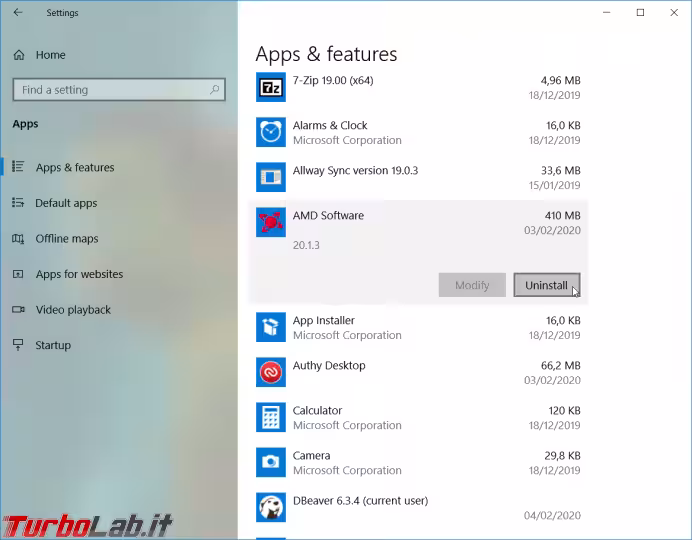Click the App Installer app icon
The image size is (692, 540).
(x=271, y=327)
